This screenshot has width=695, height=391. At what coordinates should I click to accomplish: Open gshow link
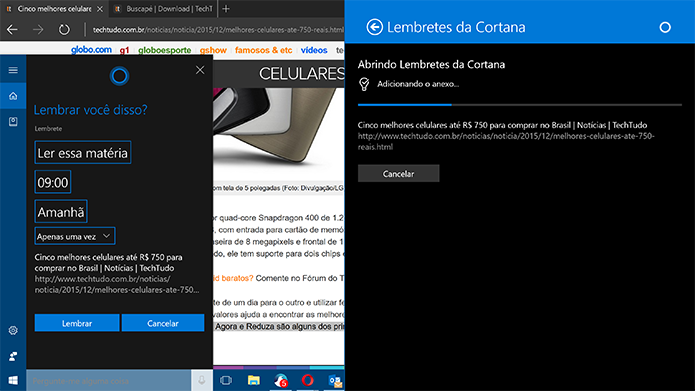(x=213, y=50)
